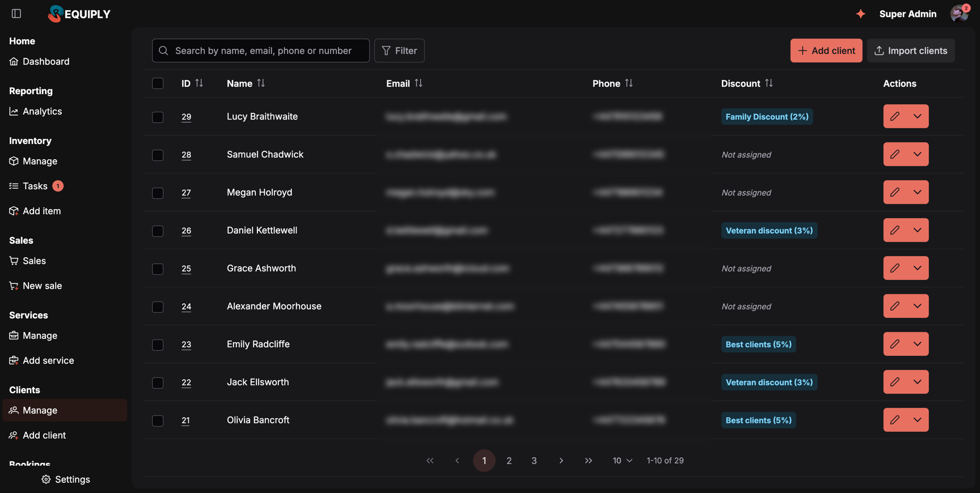Sort clients by Name column
980x493 pixels.
coord(261,83)
